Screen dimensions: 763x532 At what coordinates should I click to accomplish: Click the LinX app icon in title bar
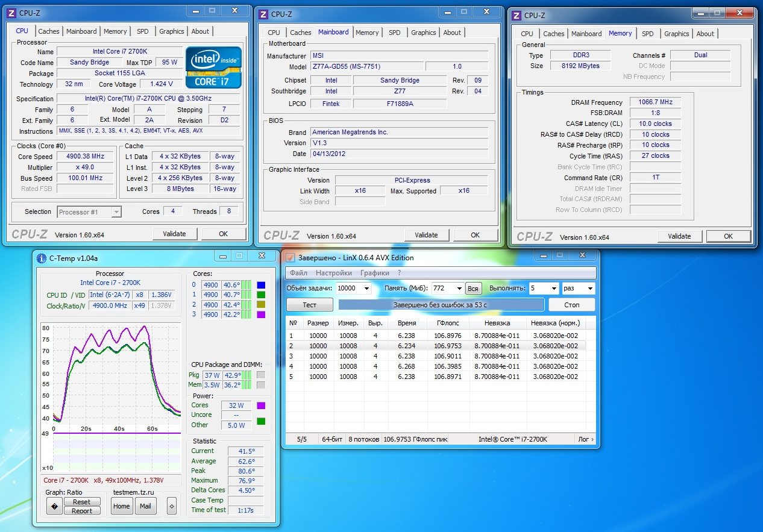[x=290, y=258]
